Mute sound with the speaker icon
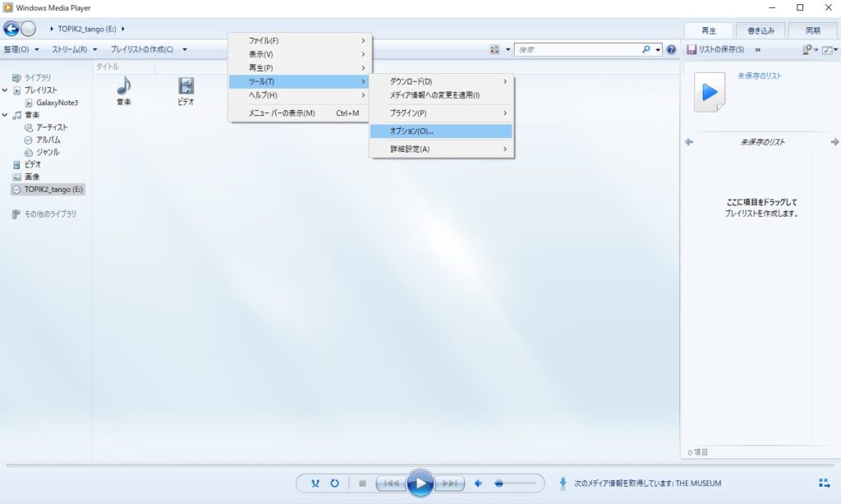This screenshot has width=841, height=504. click(x=479, y=483)
